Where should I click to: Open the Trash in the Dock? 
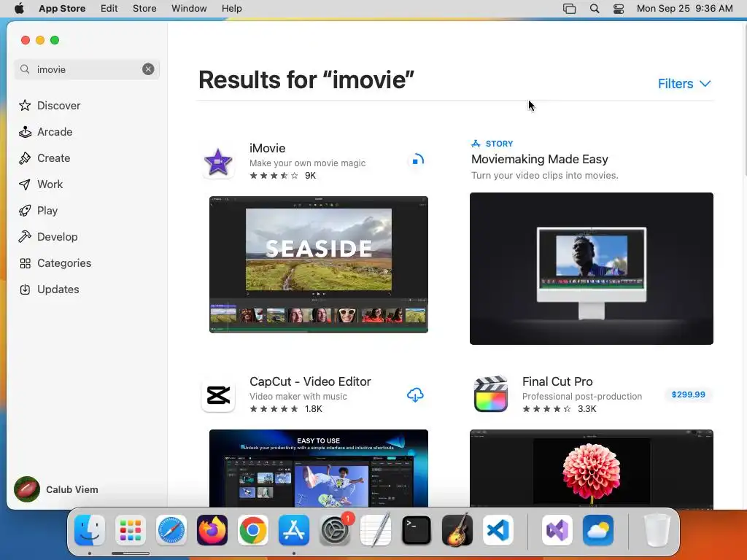click(x=657, y=530)
